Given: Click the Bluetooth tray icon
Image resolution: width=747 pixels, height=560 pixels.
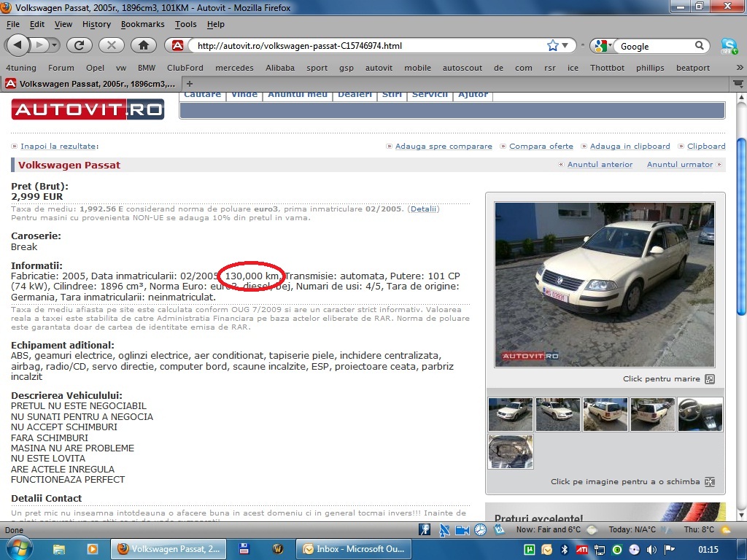Looking at the screenshot, I should (x=564, y=549).
